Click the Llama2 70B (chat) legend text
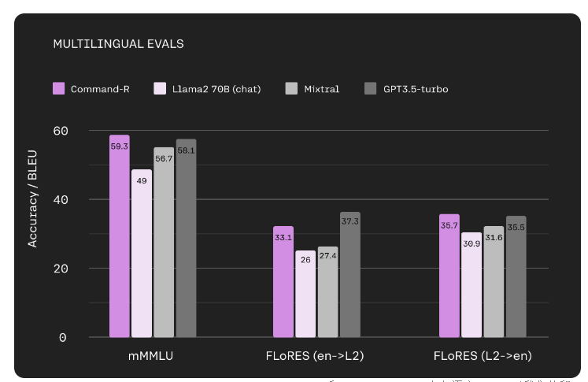Image resolution: width=588 pixels, height=382 pixels. click(215, 88)
